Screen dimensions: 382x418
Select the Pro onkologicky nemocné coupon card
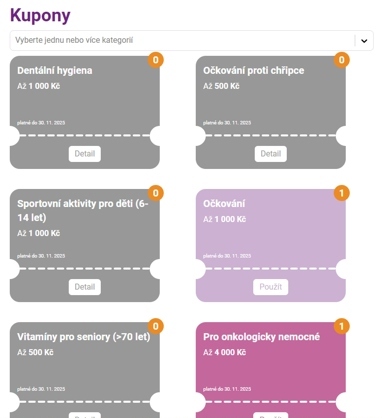point(271,370)
